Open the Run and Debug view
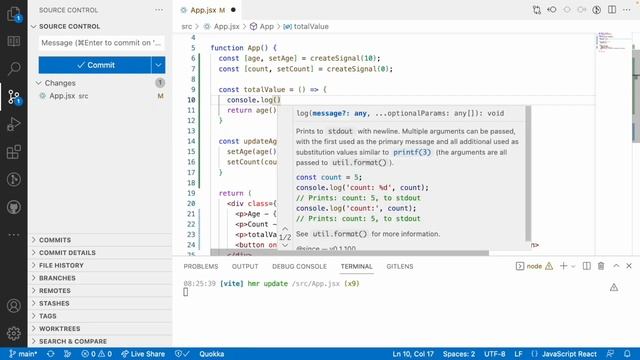The height and width of the screenshot is (360, 640). (x=14, y=124)
